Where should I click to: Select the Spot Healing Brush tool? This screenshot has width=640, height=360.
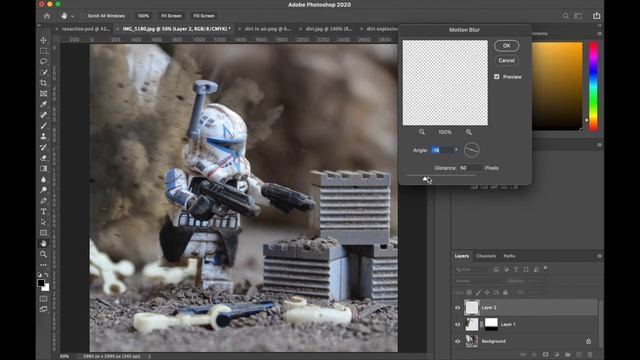43,115
